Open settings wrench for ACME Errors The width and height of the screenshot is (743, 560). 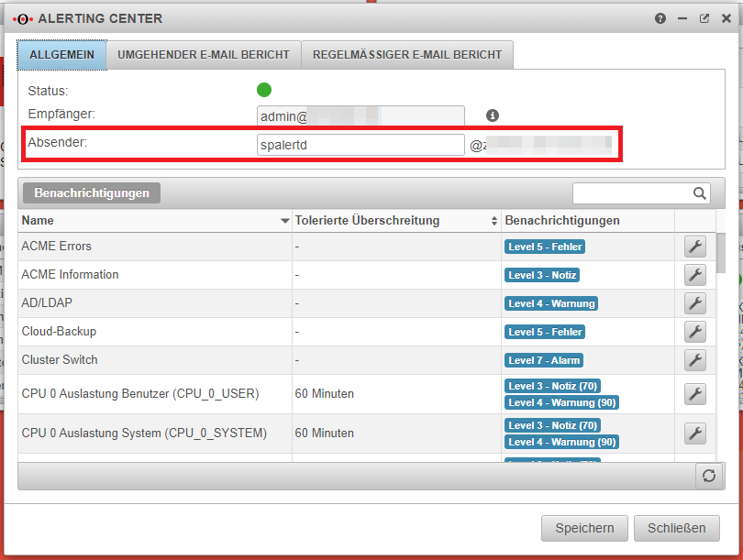click(695, 247)
